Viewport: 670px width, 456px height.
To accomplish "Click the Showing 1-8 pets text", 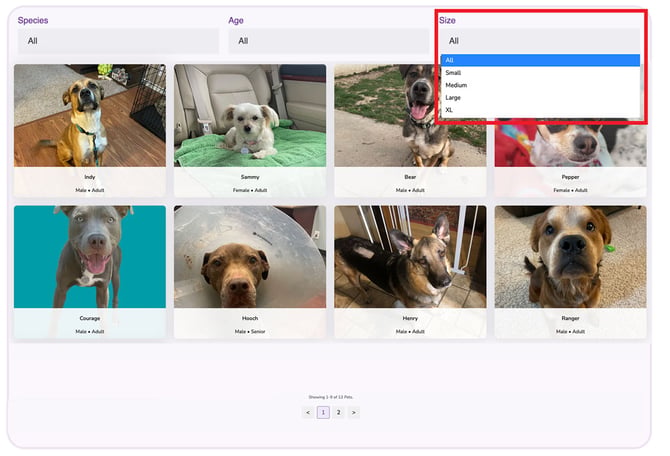I will click(331, 397).
